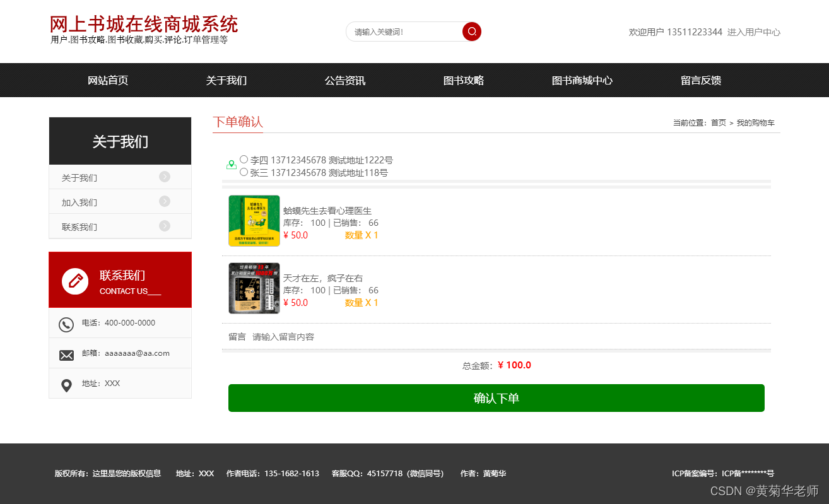The width and height of the screenshot is (829, 504).
Task: Click the phone icon next to 400-000-0000
Action: tap(67, 325)
